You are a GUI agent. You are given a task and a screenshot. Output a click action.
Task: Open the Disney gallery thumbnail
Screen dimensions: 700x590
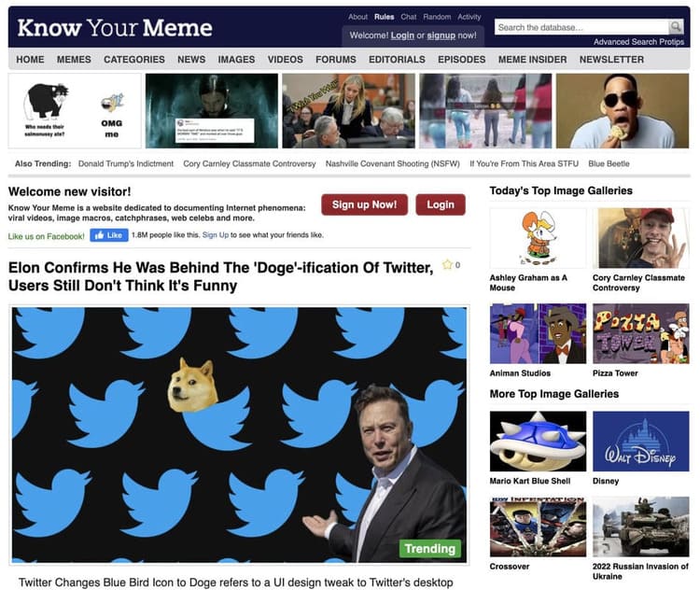click(640, 441)
